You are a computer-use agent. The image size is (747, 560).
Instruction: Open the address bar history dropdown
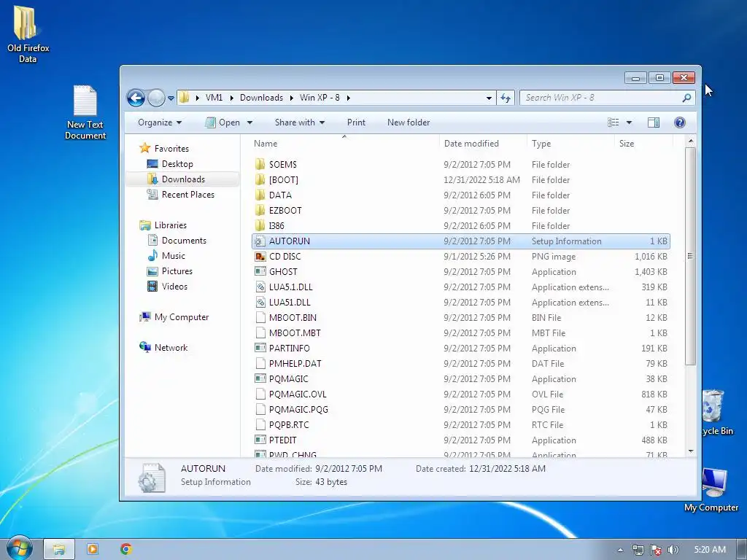(x=489, y=98)
